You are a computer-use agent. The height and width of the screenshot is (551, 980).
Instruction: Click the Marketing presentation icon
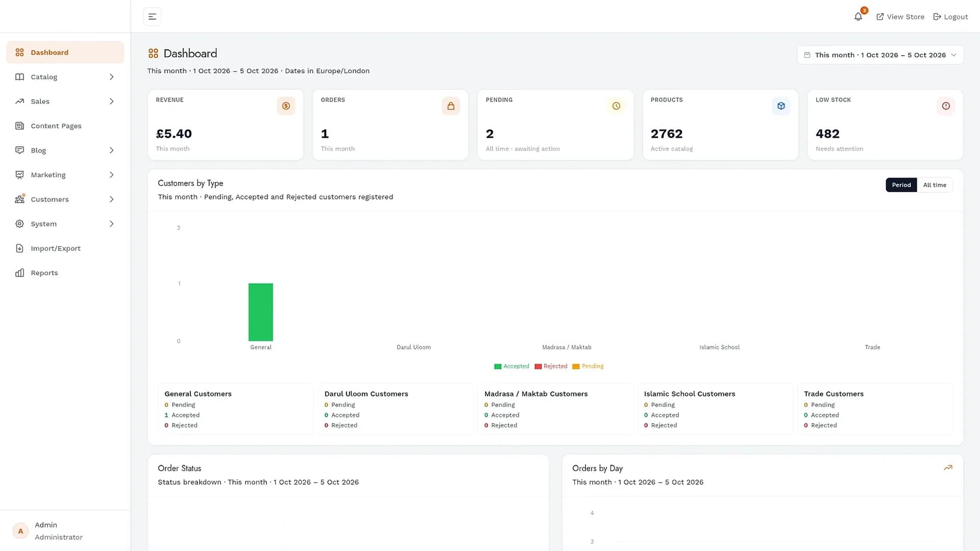click(19, 175)
